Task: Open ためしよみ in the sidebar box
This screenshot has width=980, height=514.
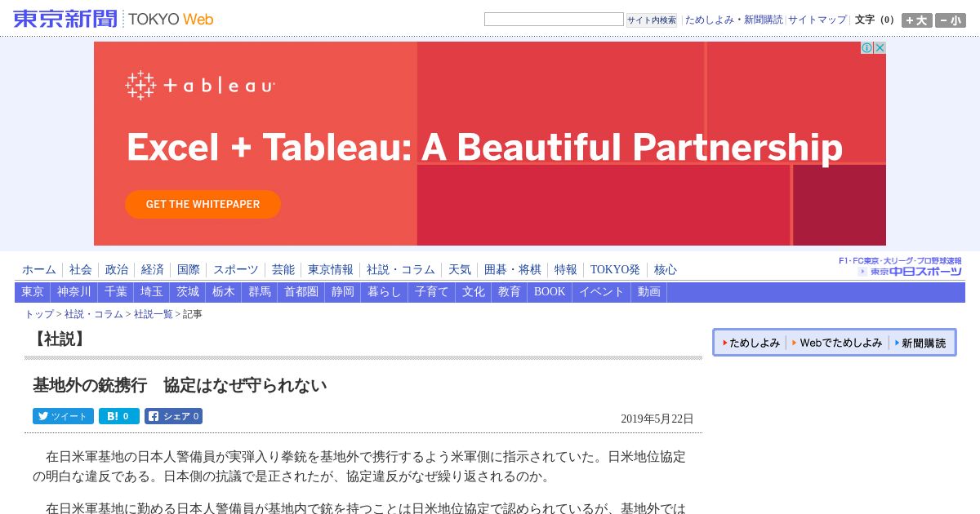Action: [751, 343]
